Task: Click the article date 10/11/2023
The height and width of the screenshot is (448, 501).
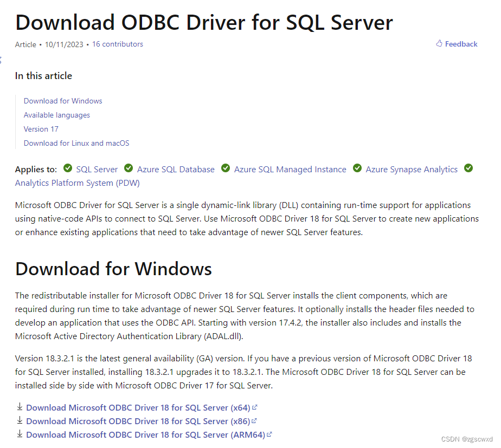Action: (x=64, y=44)
